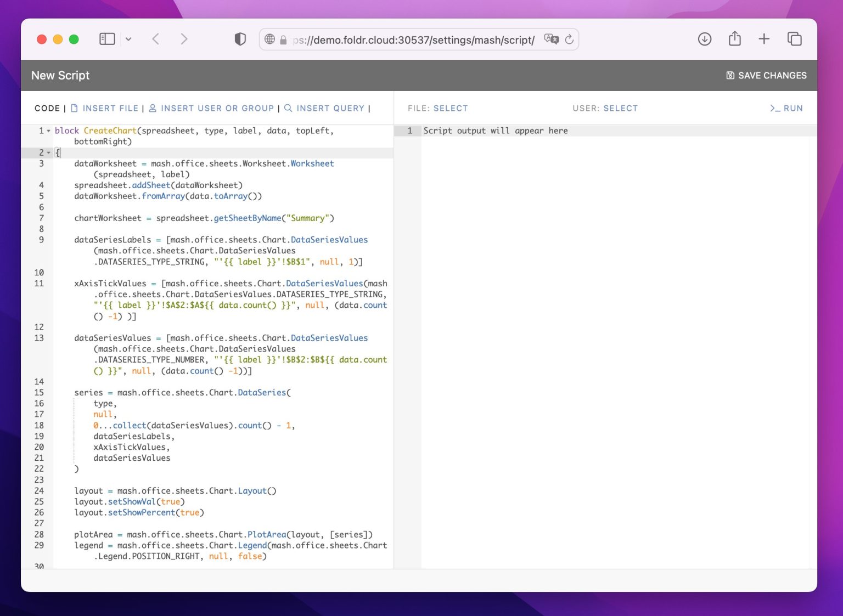Toggle the browser sidebar icon
The height and width of the screenshot is (616, 843).
point(107,39)
